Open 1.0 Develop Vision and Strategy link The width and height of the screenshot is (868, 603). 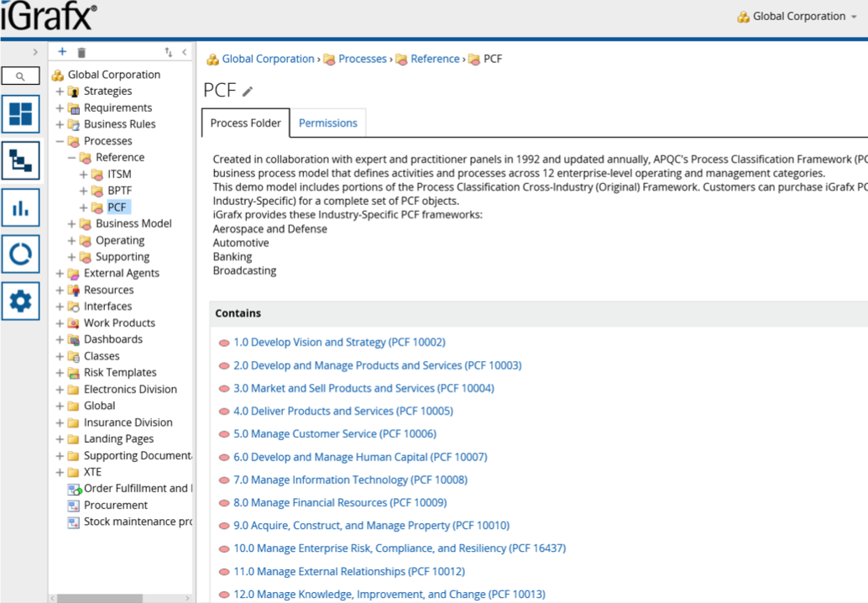pos(339,342)
